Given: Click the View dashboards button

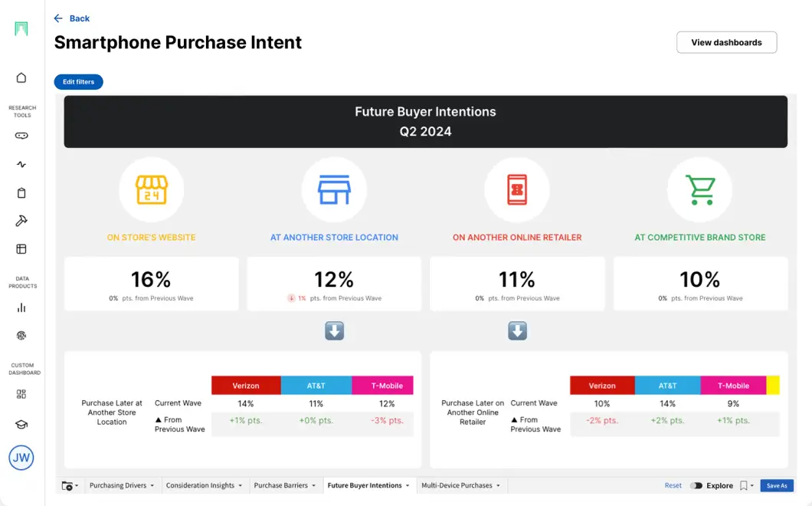Looking at the screenshot, I should tap(726, 43).
